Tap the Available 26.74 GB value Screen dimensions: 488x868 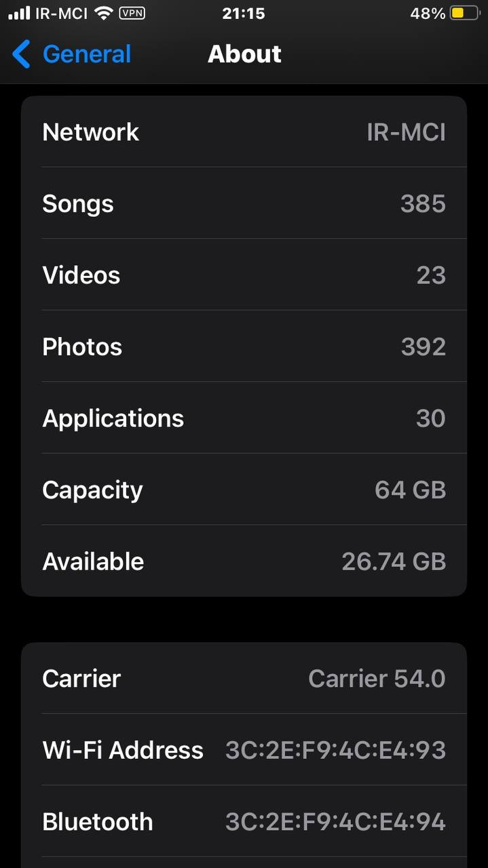[394, 561]
